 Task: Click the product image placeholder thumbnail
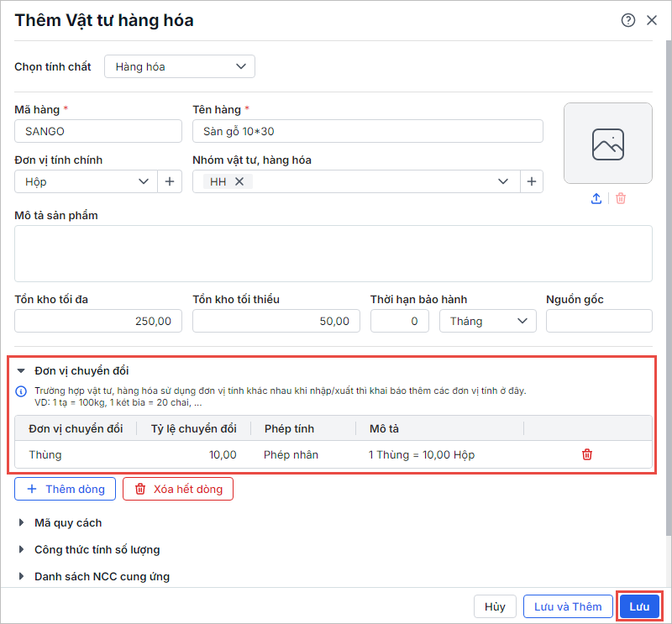click(x=608, y=144)
